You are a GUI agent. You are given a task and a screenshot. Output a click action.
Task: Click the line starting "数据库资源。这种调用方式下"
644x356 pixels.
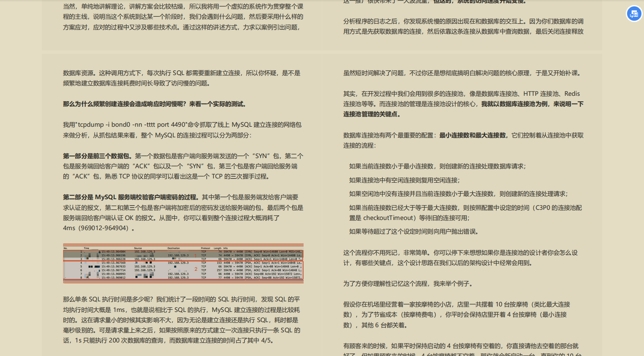(x=182, y=73)
